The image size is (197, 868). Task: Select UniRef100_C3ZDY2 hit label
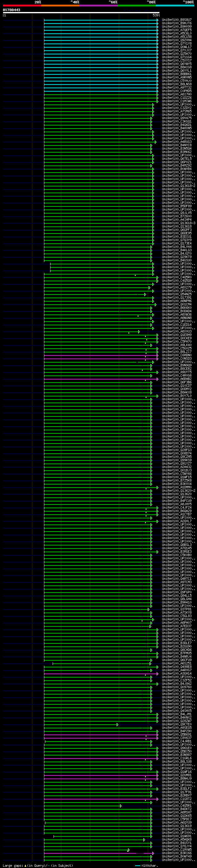click(177, 108)
